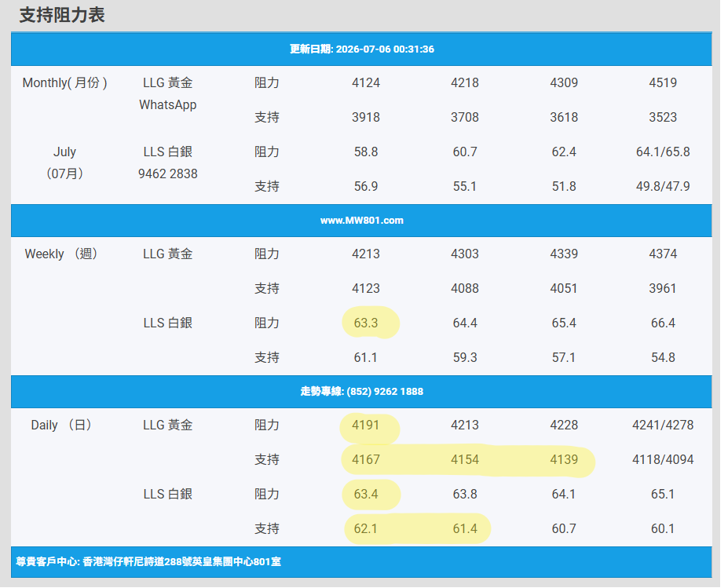728x588 pixels.
Task: Select the highlighted daily gold resistance 4191
Action: click(x=366, y=425)
